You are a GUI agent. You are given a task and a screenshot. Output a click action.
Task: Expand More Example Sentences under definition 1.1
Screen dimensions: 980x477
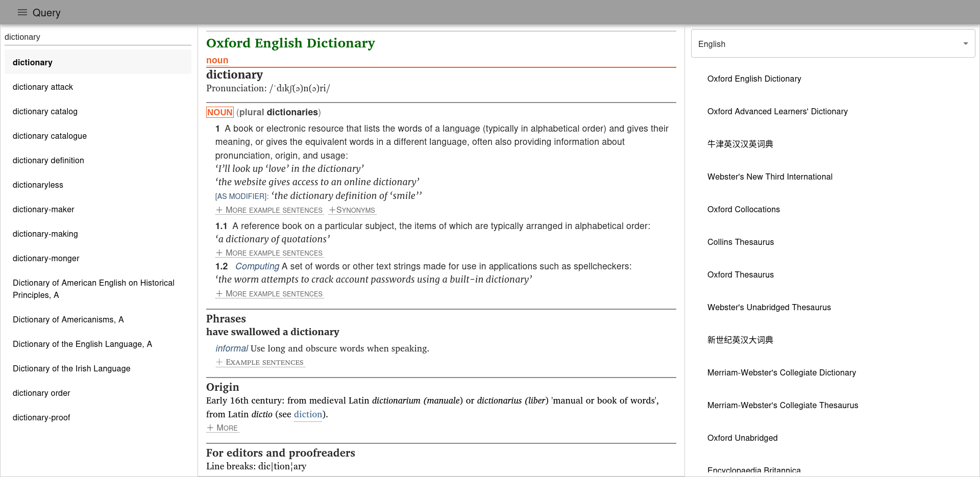click(269, 253)
